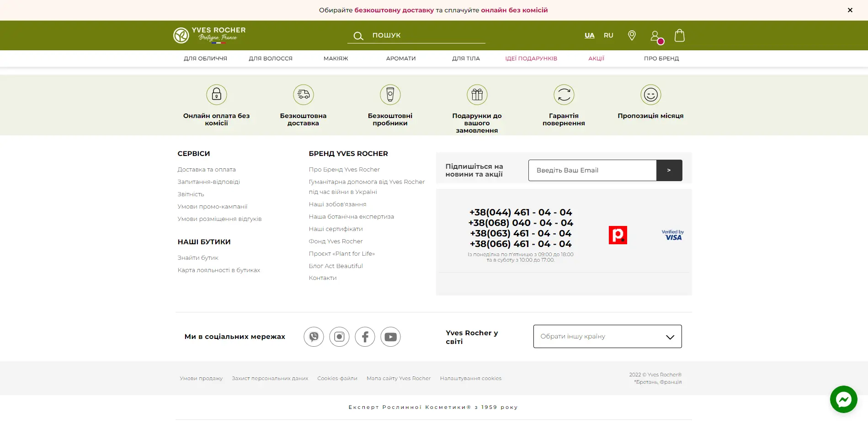Open 'Умови розміщення відгуків' link
868x424 pixels.
[220, 219]
